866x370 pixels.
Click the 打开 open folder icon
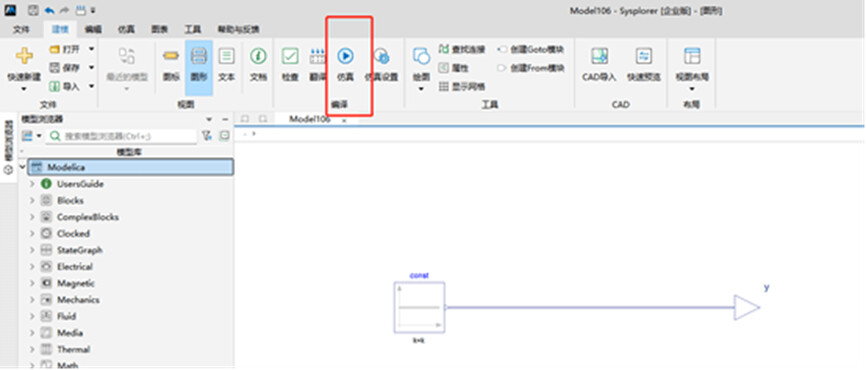point(54,49)
